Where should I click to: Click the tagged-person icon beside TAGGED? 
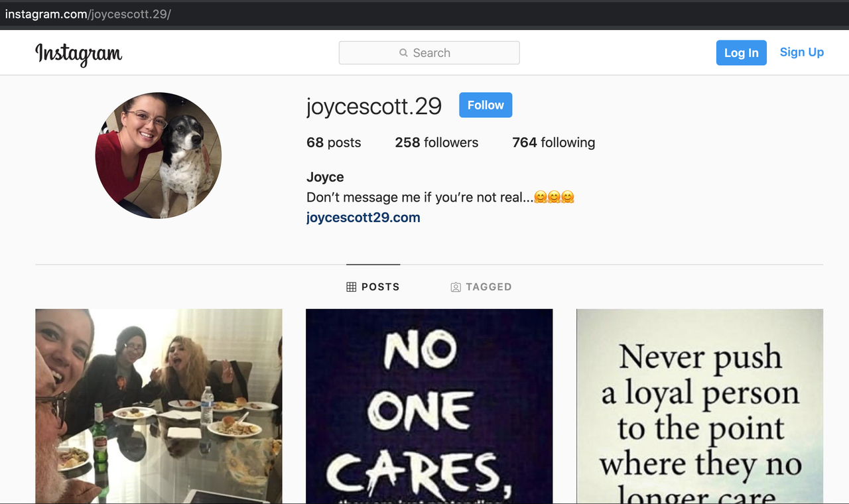[456, 287]
